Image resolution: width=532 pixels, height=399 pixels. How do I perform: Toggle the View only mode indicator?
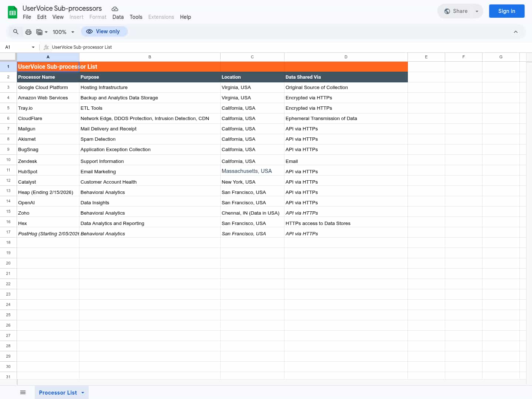pyautogui.click(x=104, y=32)
